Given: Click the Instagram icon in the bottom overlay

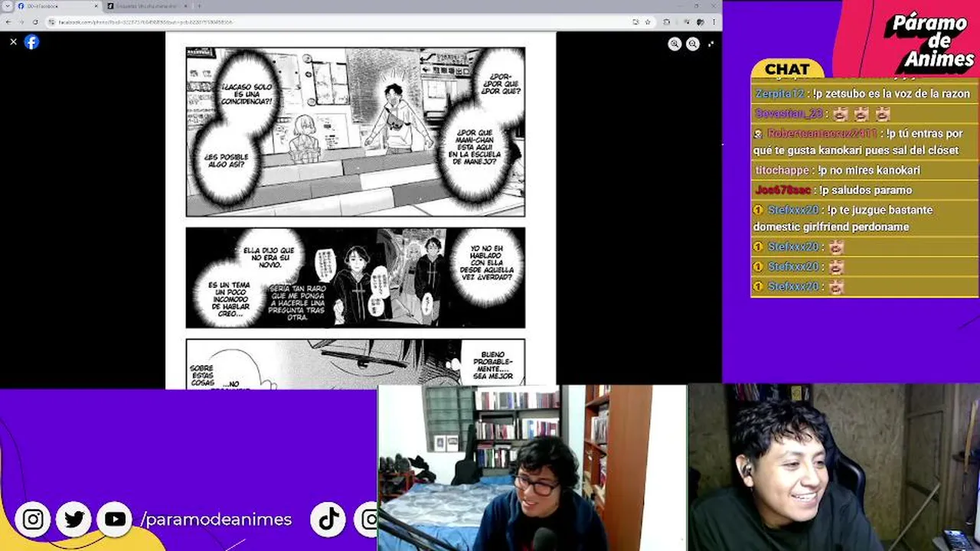Looking at the screenshot, I should point(33,520).
